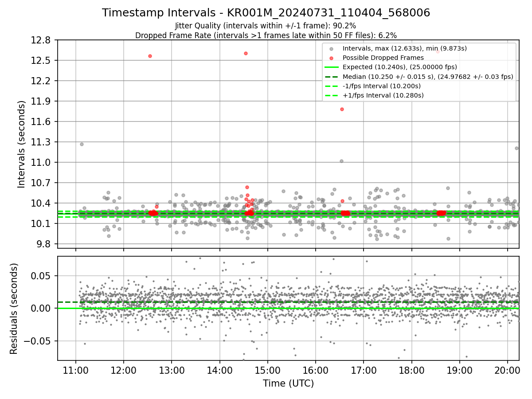The image size is (532, 399).
Task: Click legend entry 'Intervals, max (12.633s), min (9.873s)'
Action: click(405, 48)
